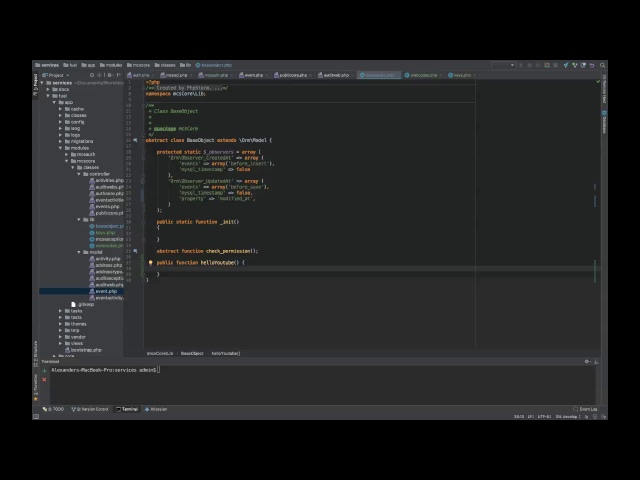Click the collapse all icon in Project panel
Screen dimensions: 640x480
pos(100,75)
